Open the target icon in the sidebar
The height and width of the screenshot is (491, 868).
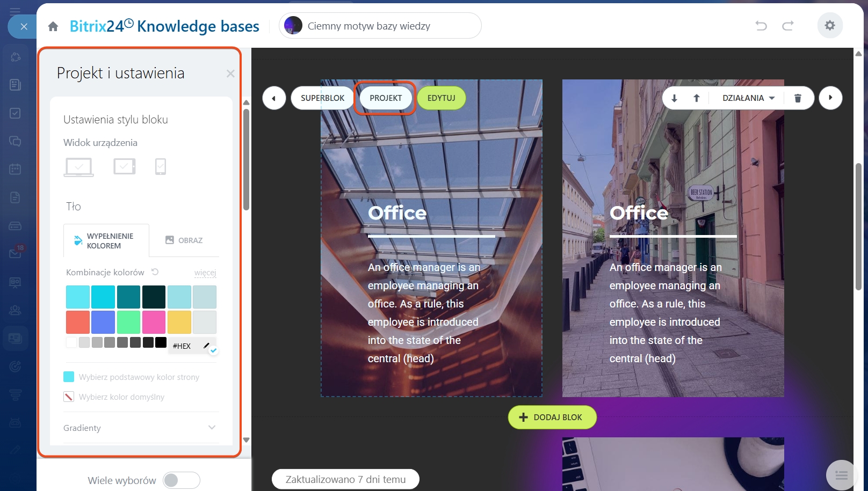(16, 366)
